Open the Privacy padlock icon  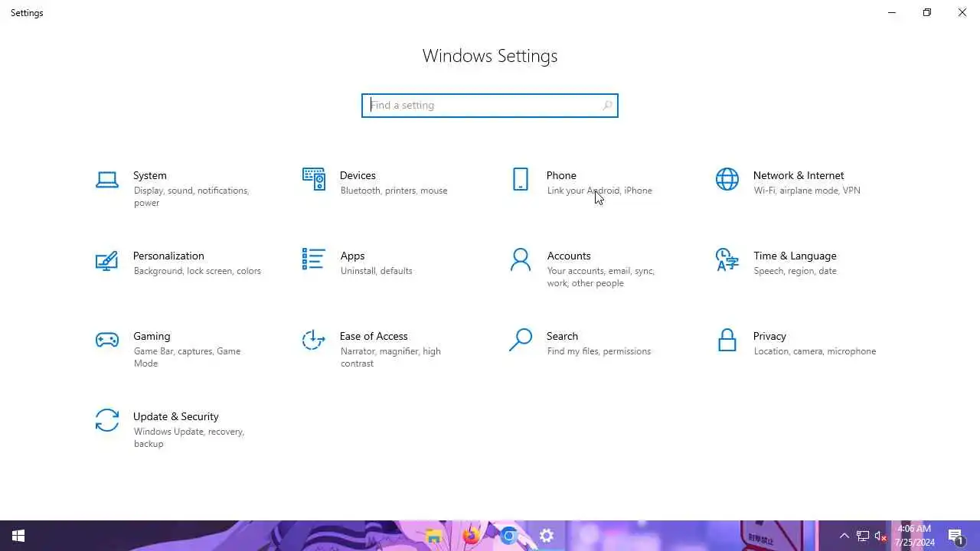tap(727, 340)
